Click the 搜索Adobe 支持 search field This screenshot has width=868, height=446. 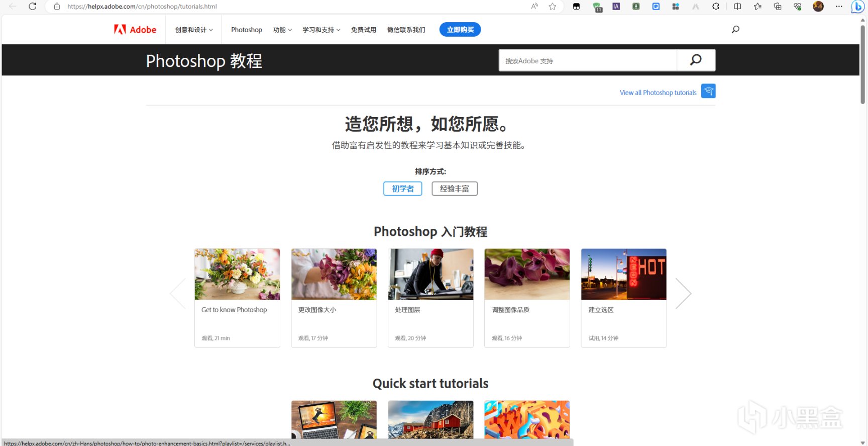[588, 60]
